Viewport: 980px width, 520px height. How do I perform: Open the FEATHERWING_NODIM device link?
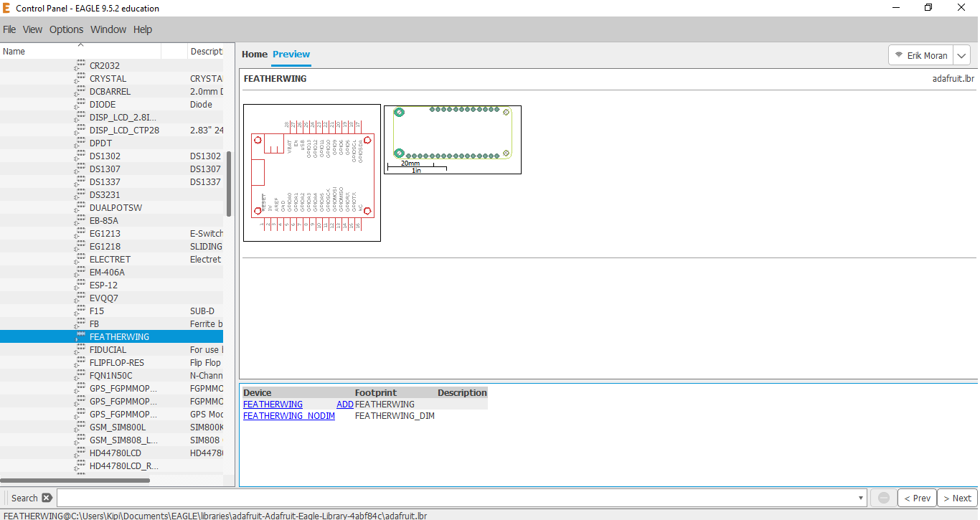pos(289,415)
